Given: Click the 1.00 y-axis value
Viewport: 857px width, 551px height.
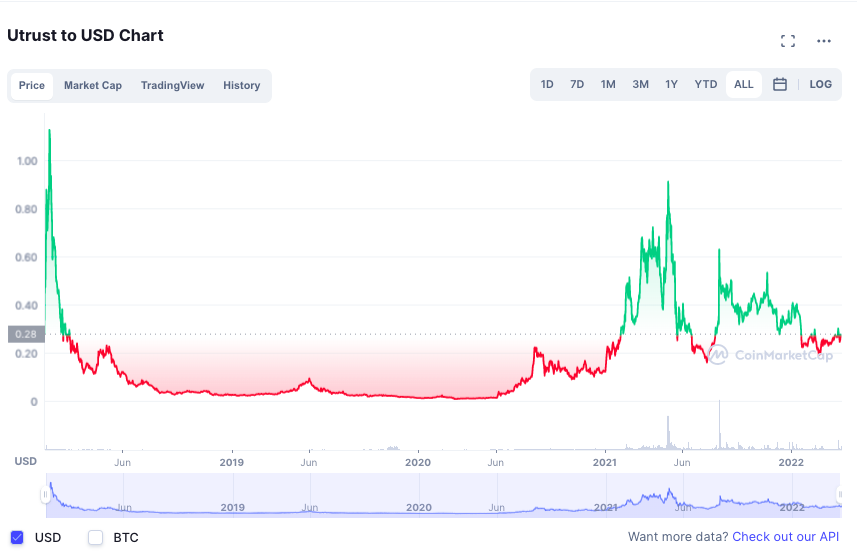Looking at the screenshot, I should [27, 161].
